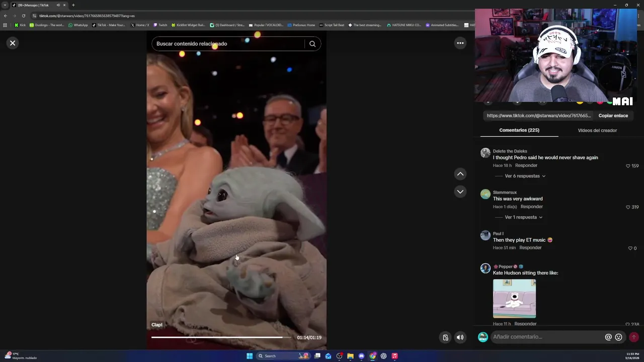644x362 pixels.
Task: Reload the page with browser refresh icon
Action: [x=23, y=16]
